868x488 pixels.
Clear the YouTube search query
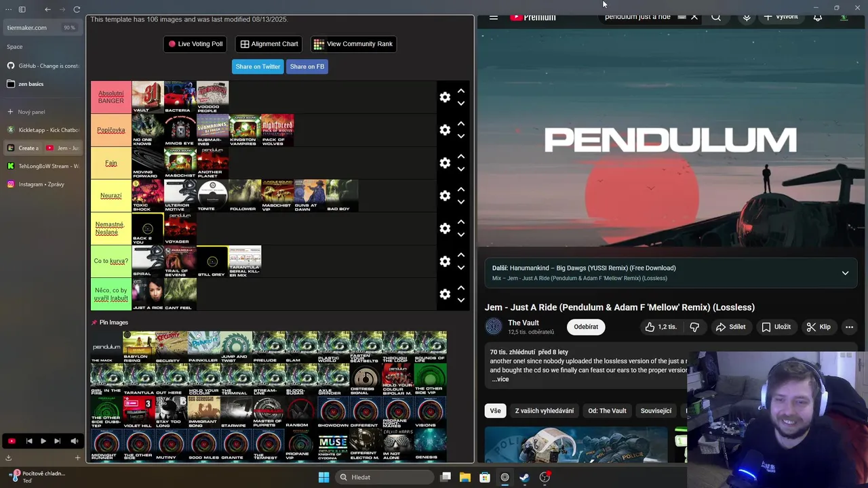pyautogui.click(x=694, y=18)
